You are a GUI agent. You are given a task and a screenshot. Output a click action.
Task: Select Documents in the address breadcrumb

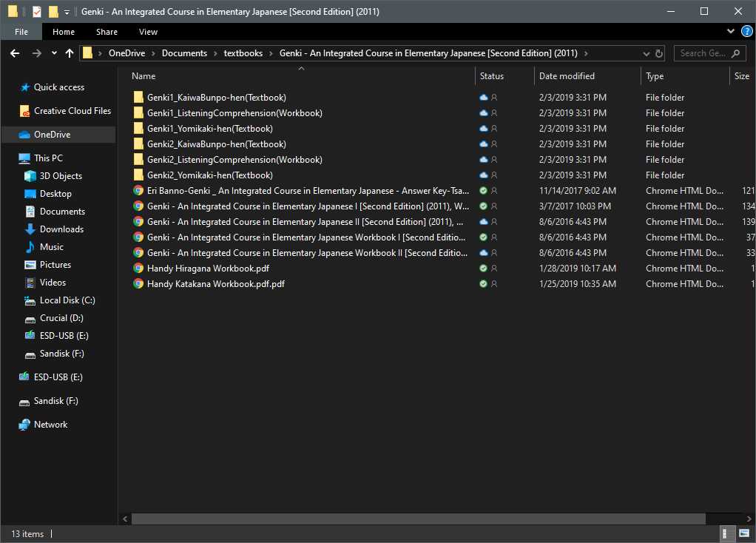[x=184, y=53]
